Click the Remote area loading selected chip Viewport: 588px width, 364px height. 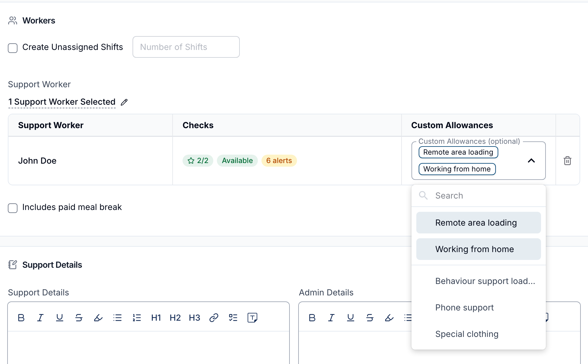click(x=458, y=152)
